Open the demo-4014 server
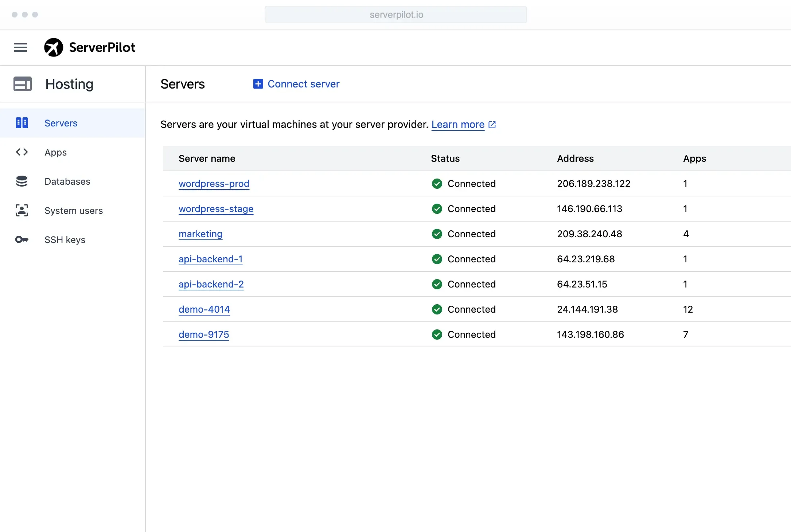The image size is (791, 532). (x=204, y=309)
